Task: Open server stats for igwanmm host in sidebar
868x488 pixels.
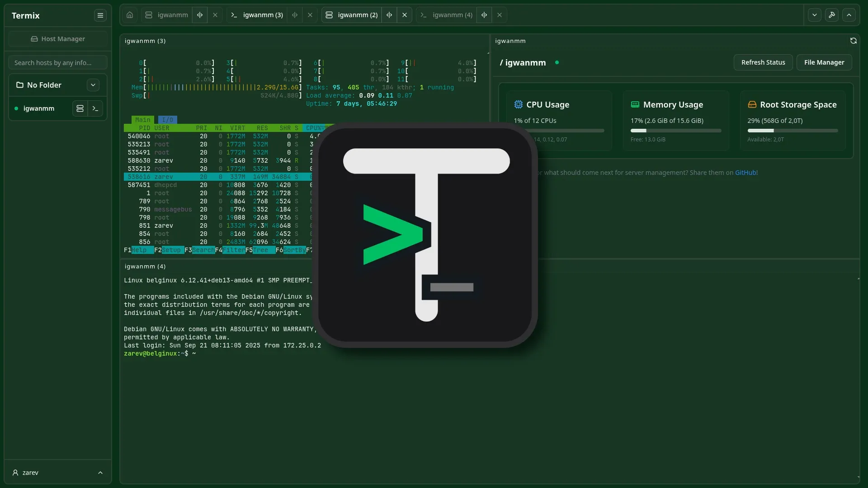Action: tap(80, 108)
